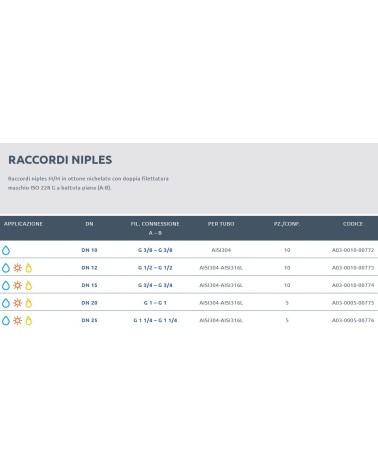Click the DN 10 cell
Screen dimensions: 378x472
pyautogui.click(x=89, y=250)
